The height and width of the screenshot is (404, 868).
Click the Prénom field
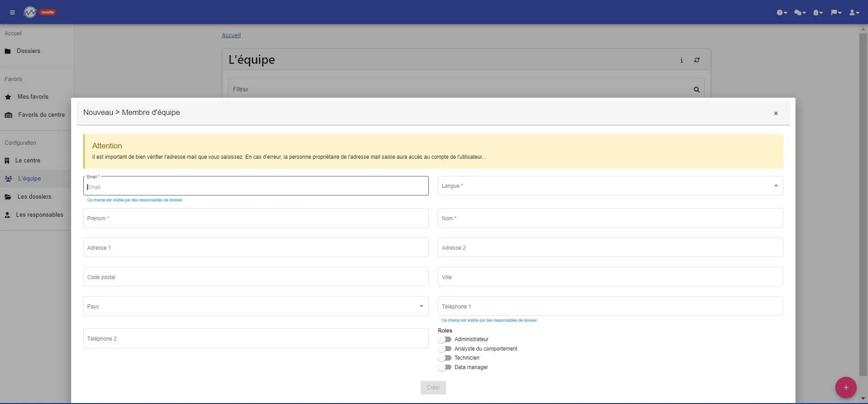pos(256,218)
